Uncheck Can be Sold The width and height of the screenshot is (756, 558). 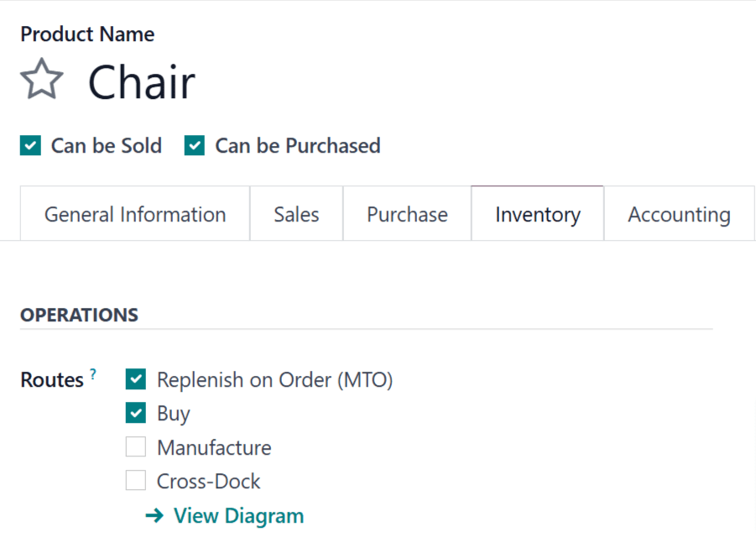[x=29, y=145]
